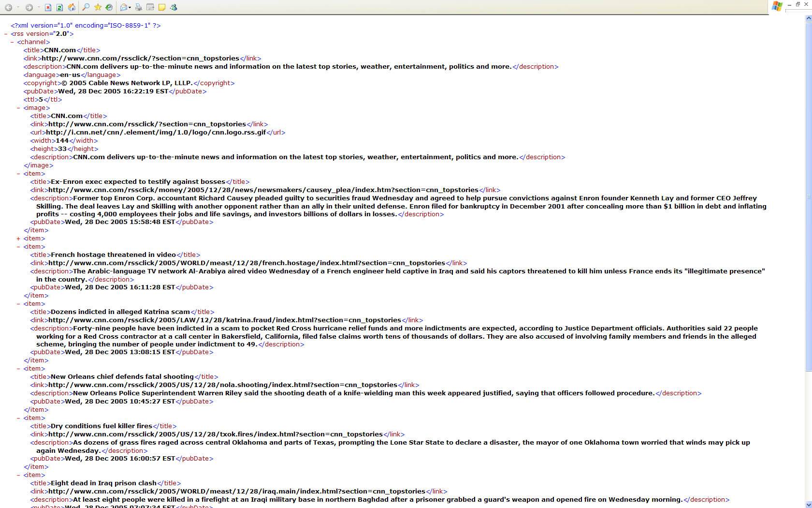Open History with the green clock icon

[x=109, y=7]
